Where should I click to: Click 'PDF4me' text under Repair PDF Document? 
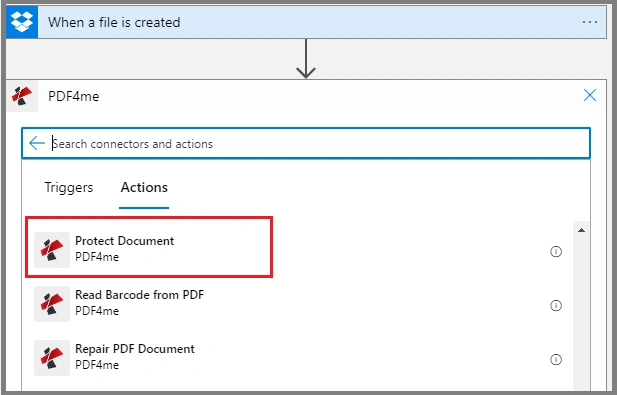pos(97,365)
